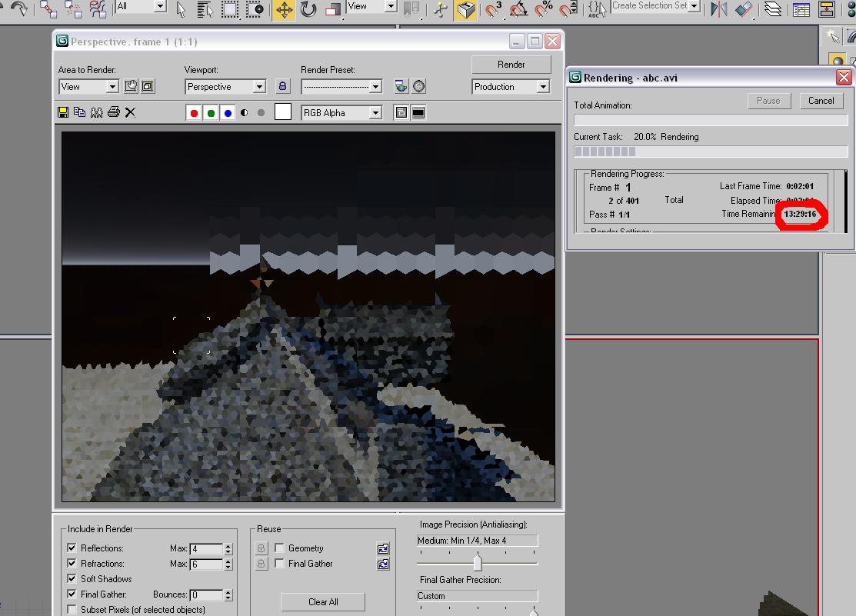Cancel the abc.avi rendering

point(821,101)
